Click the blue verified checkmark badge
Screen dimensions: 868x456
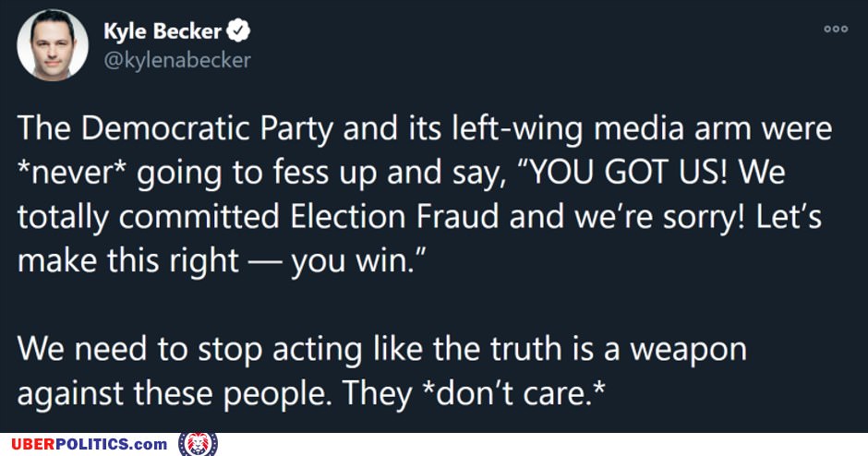pyautogui.click(x=238, y=30)
